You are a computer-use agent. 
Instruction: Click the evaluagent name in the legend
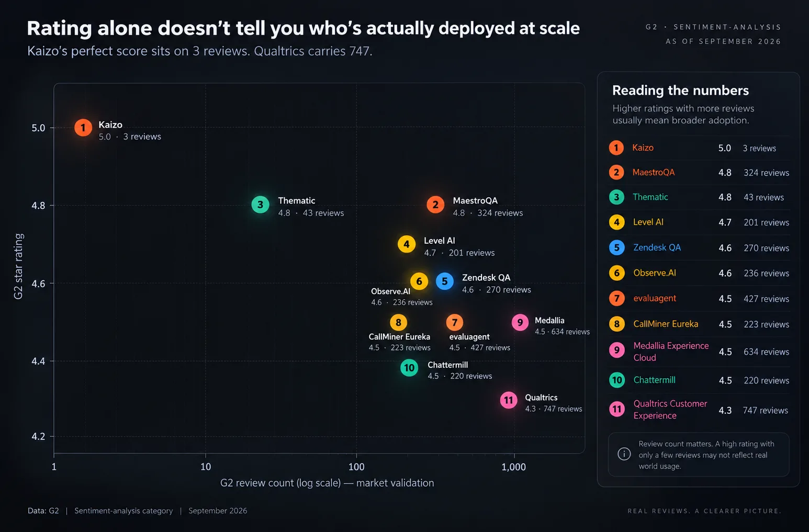click(655, 299)
